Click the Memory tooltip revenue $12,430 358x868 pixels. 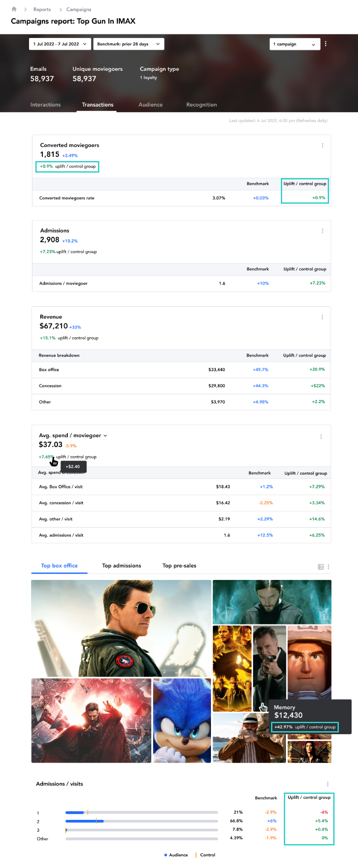(289, 715)
